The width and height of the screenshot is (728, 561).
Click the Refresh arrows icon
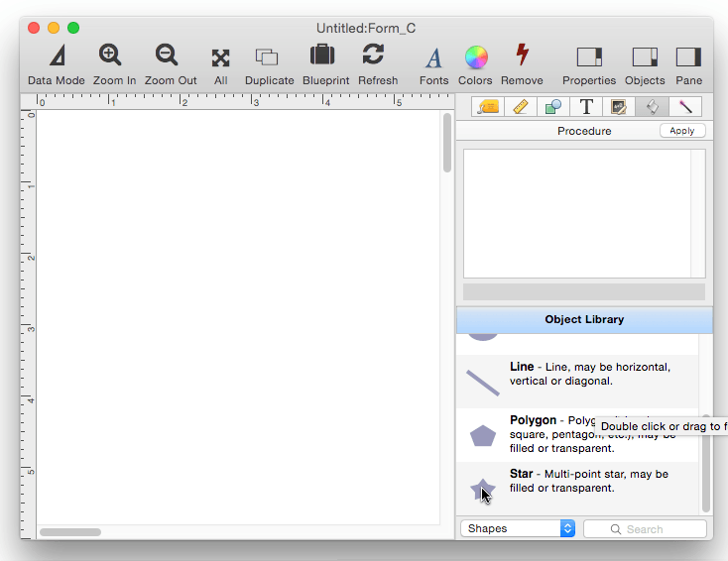click(373, 55)
